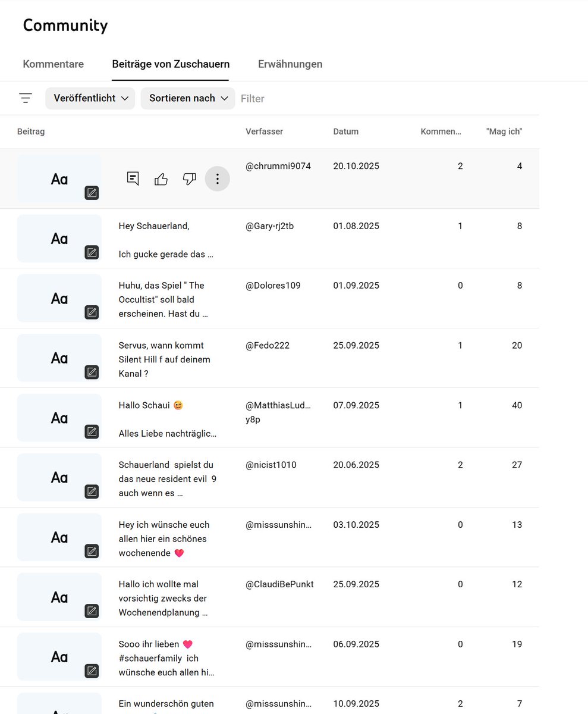Click edit badge on 06.09.2025 post thumbnail
The height and width of the screenshot is (714, 588).
click(92, 671)
